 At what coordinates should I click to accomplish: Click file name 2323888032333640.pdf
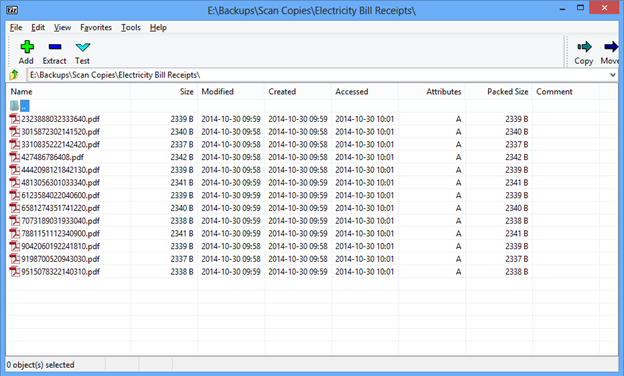click(x=60, y=119)
